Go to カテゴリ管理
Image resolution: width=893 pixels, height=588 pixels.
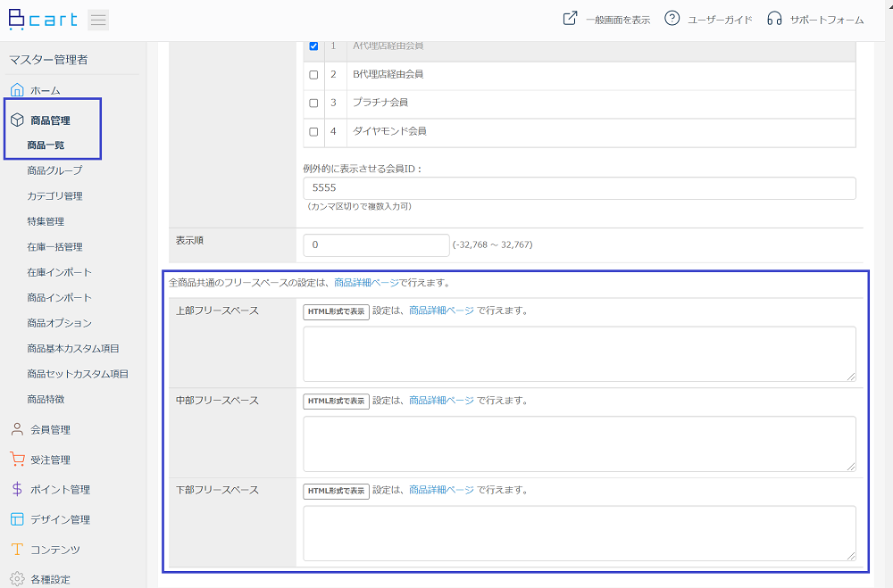[54, 195]
